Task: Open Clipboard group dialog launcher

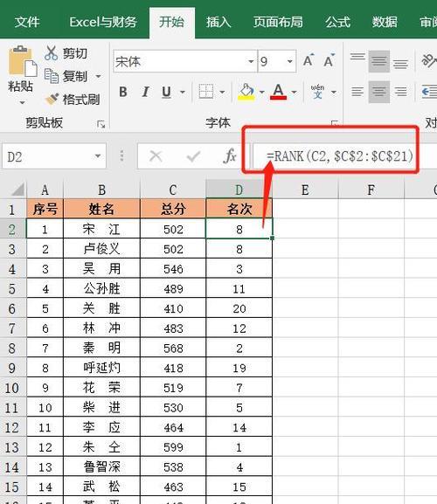Action: (101, 124)
